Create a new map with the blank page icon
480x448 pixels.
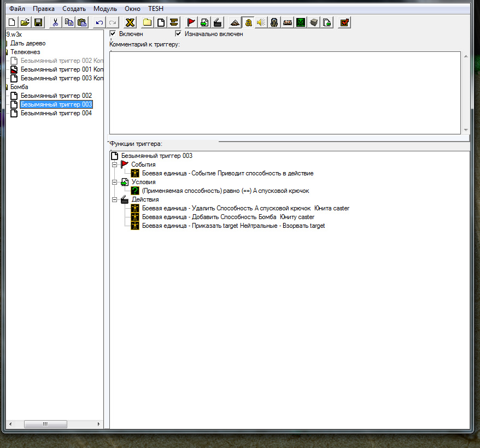click(x=12, y=22)
